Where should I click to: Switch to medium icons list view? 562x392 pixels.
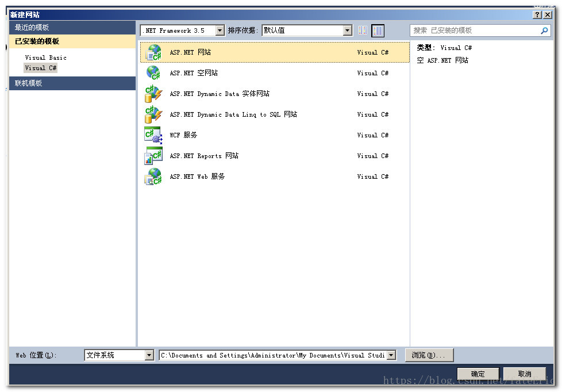[378, 30]
